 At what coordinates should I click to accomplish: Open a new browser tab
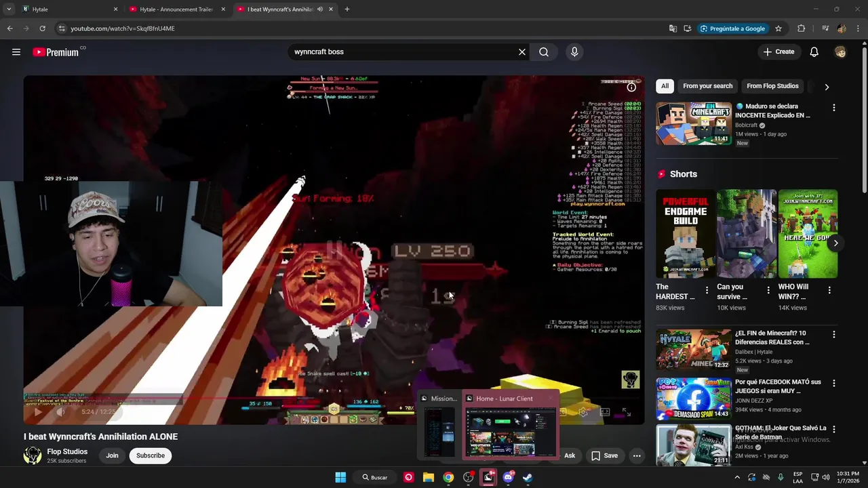[347, 9]
